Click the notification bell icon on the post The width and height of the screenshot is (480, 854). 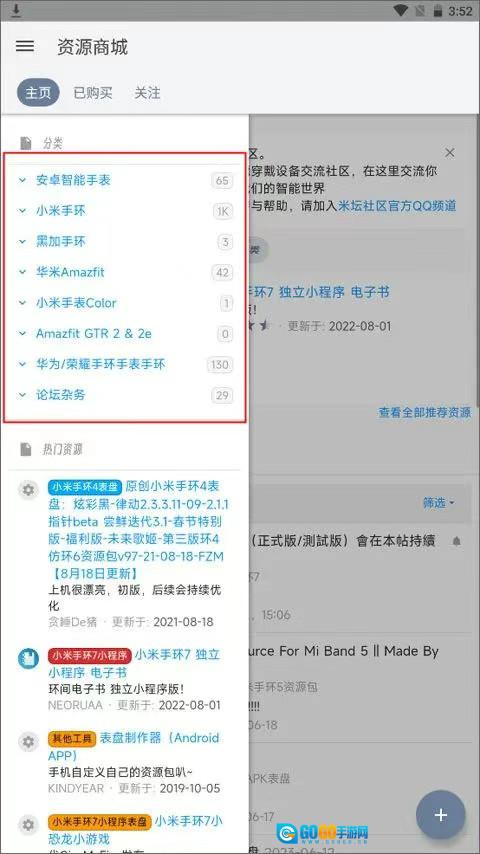click(457, 541)
